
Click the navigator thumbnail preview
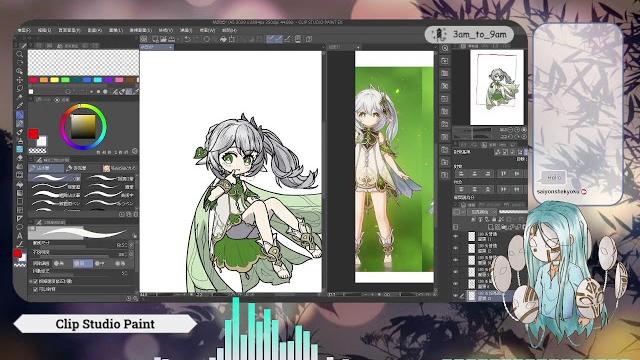pyautogui.click(x=497, y=87)
